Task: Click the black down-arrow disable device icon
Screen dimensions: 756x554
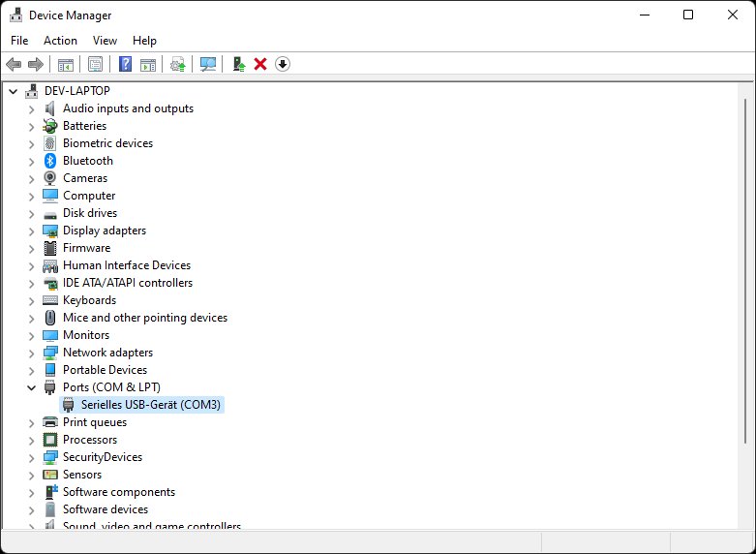Action: 283,64
